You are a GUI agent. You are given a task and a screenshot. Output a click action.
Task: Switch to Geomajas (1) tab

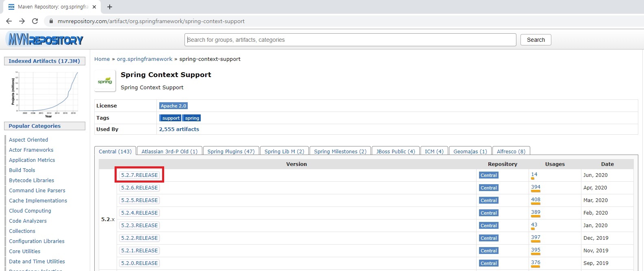(470, 151)
